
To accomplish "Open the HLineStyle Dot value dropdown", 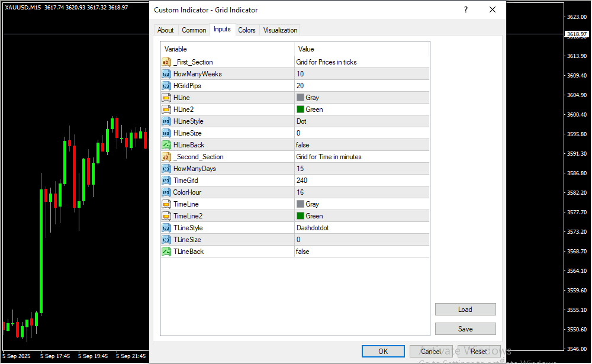I will click(362, 121).
